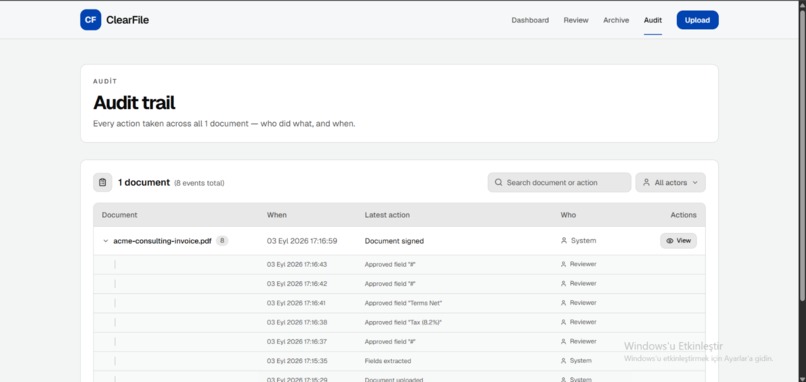Click the Document column header
Screen dimensions: 806x382
[120, 215]
